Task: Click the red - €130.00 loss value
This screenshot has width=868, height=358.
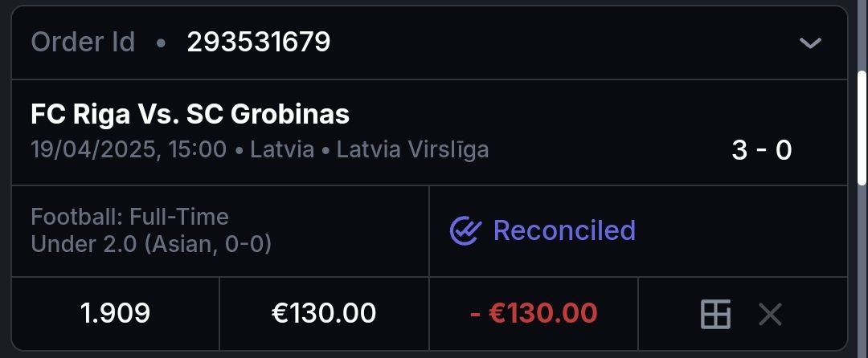Action: (x=533, y=313)
